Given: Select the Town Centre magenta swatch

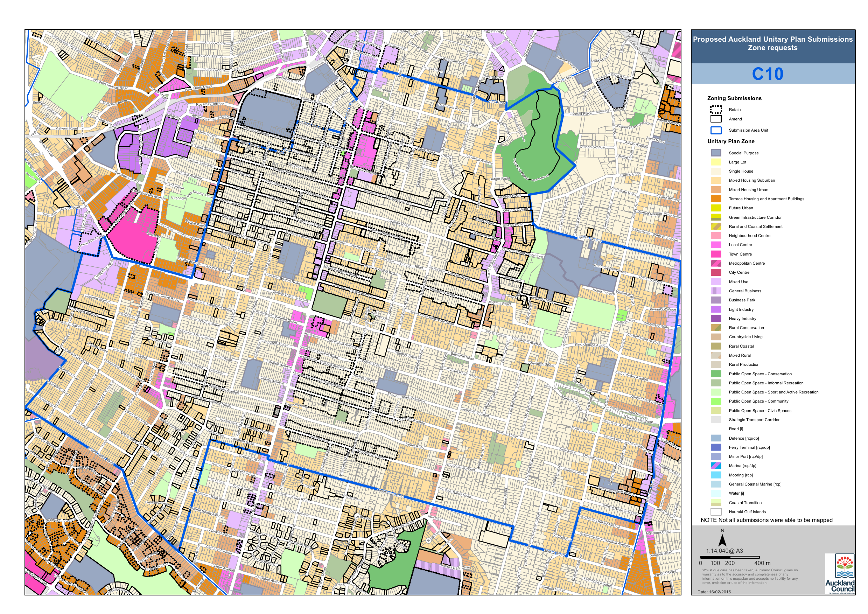Looking at the screenshot, I should tap(716, 254).
